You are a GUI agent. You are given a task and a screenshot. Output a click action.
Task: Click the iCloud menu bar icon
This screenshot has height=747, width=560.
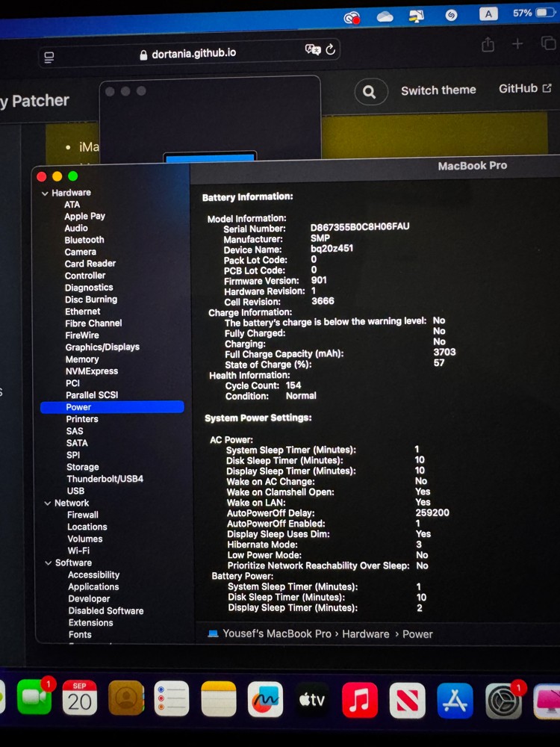[385, 17]
